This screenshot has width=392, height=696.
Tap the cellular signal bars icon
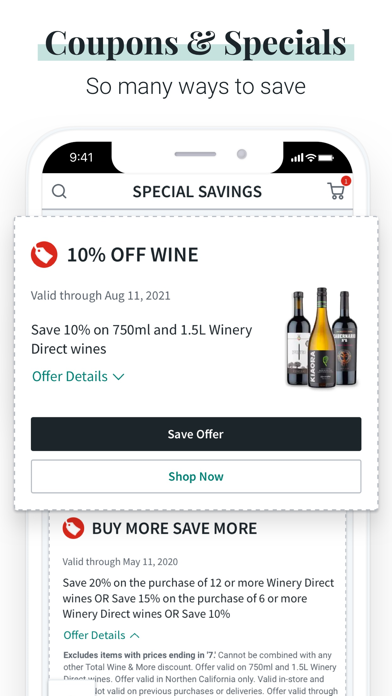[297, 158]
